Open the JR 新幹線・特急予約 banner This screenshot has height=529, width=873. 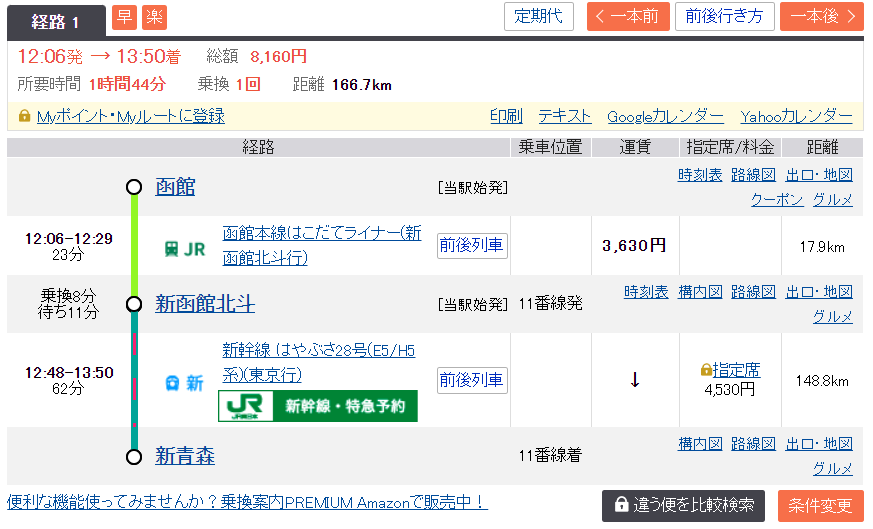(318, 406)
